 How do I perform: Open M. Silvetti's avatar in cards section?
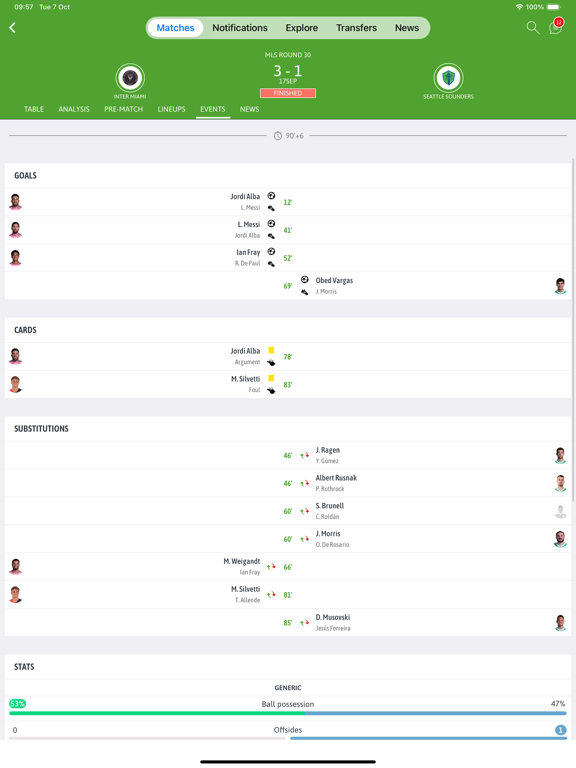pos(15,384)
